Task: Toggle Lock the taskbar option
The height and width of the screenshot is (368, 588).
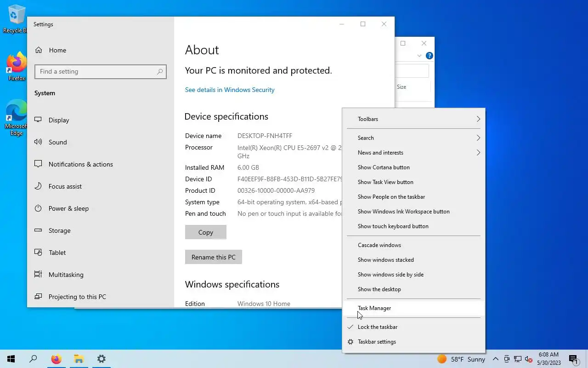Action: pyautogui.click(x=413, y=327)
